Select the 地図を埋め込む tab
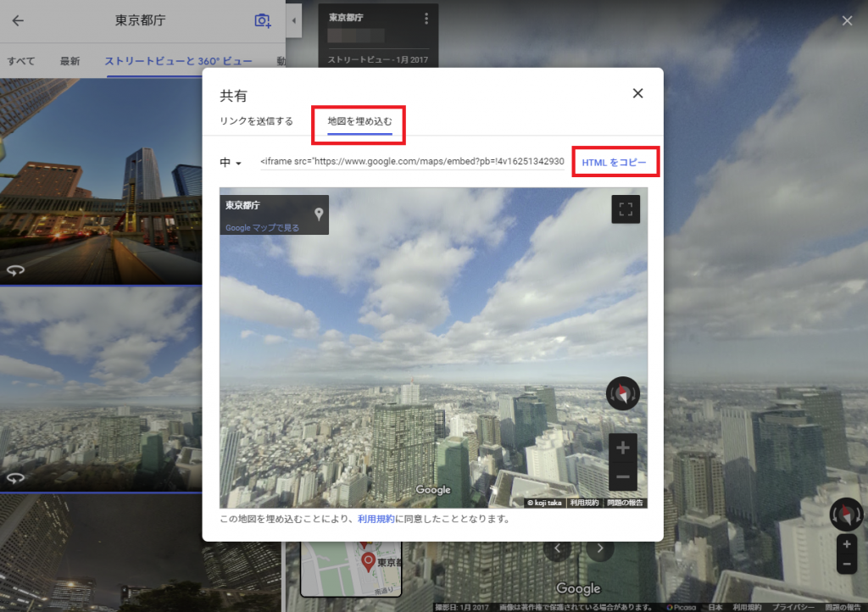Viewport: 868px width, 612px height. (359, 121)
